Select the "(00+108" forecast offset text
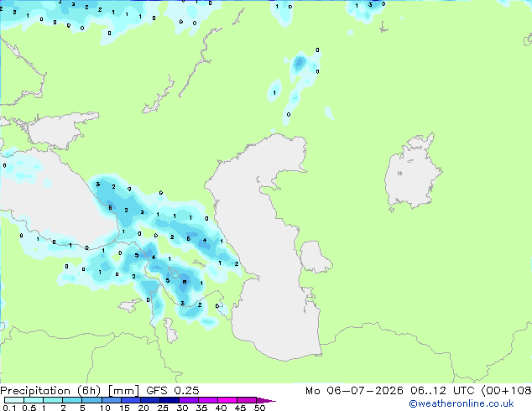 point(506,391)
